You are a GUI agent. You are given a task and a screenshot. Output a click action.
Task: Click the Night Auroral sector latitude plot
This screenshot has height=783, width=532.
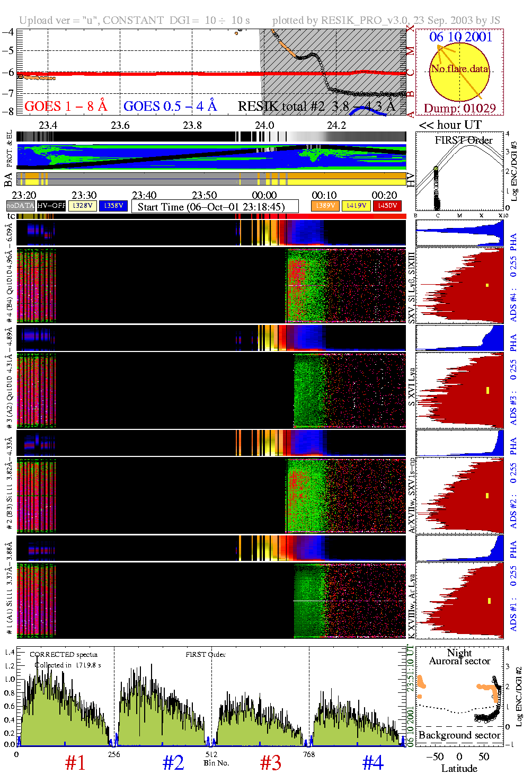(x=459, y=696)
